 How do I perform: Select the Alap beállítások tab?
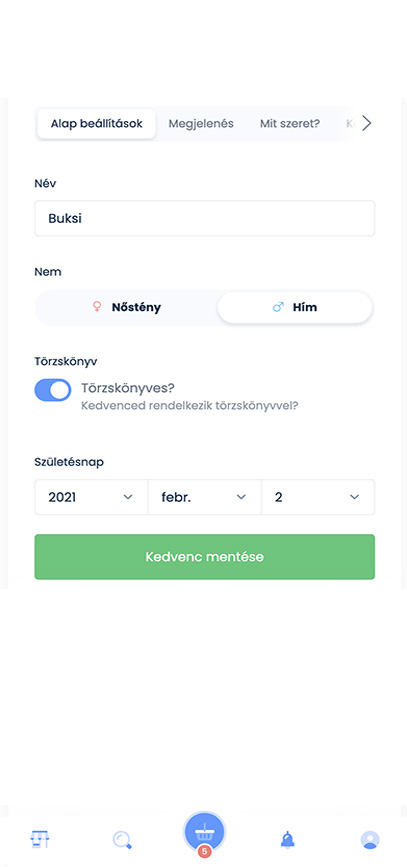97,124
